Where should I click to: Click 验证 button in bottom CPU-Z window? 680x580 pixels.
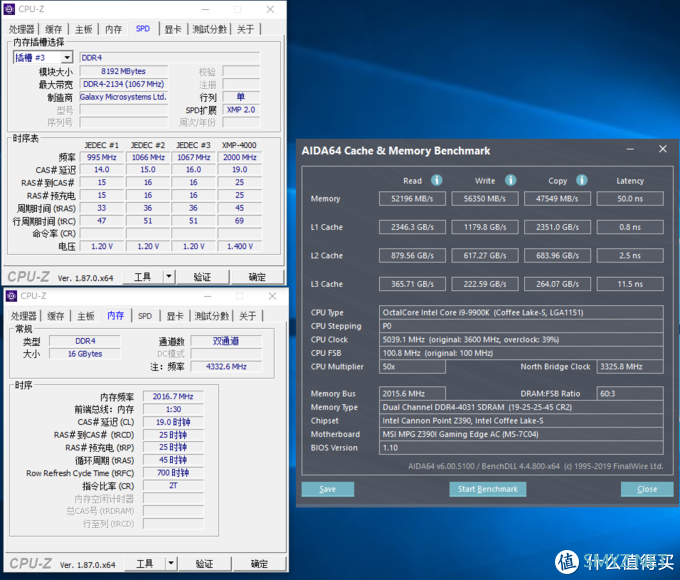click(204, 563)
